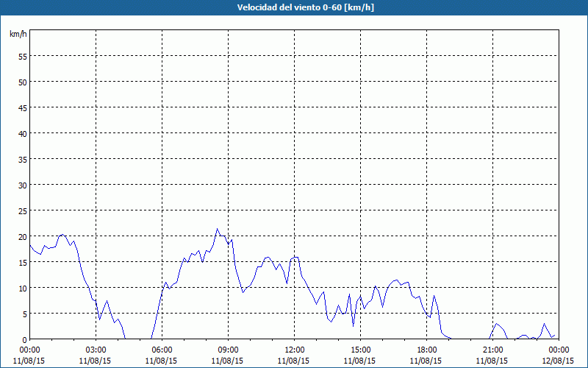The width and height of the screenshot is (588, 368).
Task: Click the 15:00 time label on x-axis
Action: coord(360,350)
